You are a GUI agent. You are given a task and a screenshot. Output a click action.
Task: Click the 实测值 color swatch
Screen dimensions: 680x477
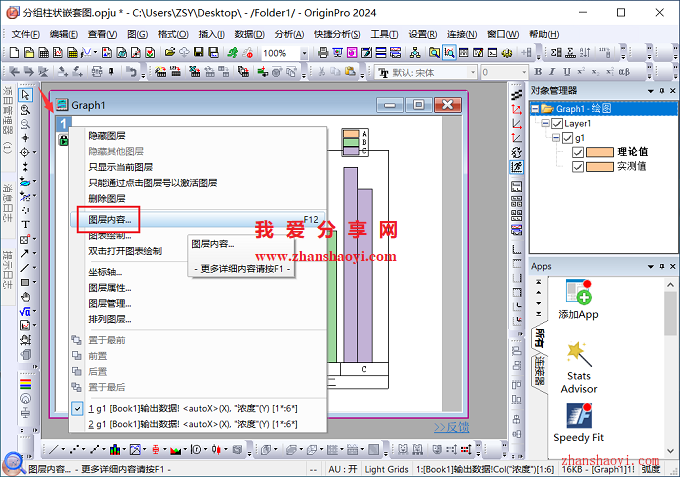tap(599, 167)
